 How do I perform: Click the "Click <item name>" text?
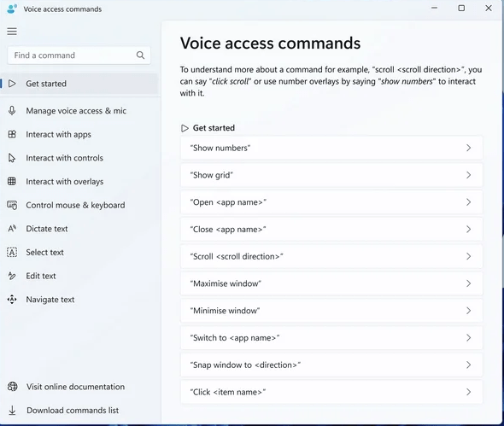coord(228,392)
